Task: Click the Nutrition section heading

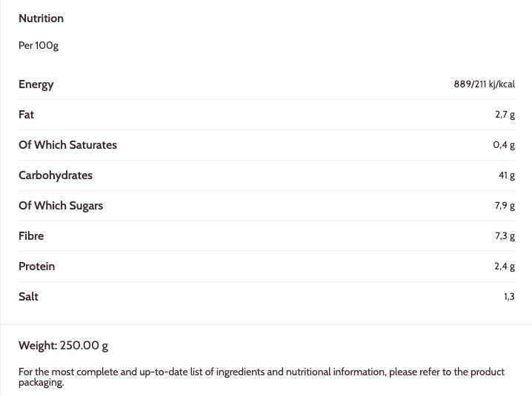Action: point(41,19)
